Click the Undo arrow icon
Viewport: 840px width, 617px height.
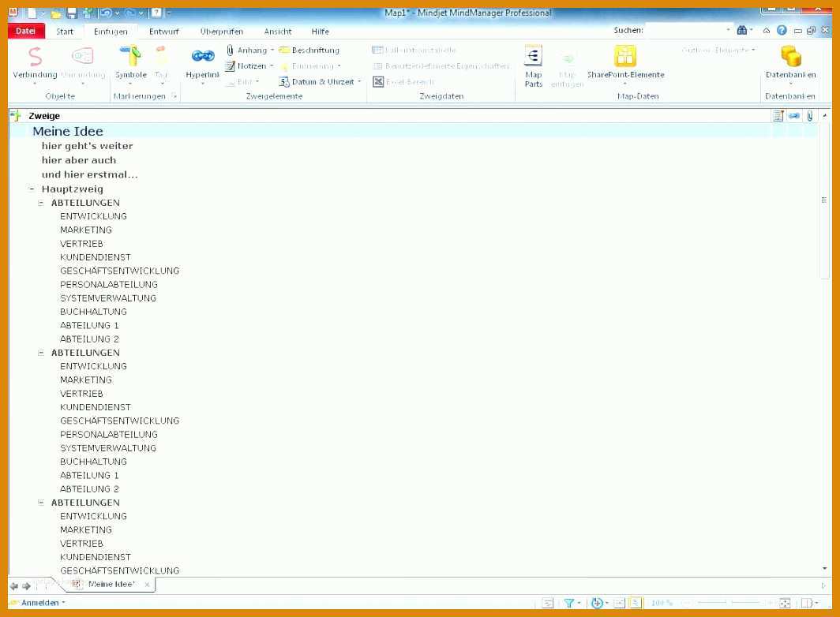[106, 13]
